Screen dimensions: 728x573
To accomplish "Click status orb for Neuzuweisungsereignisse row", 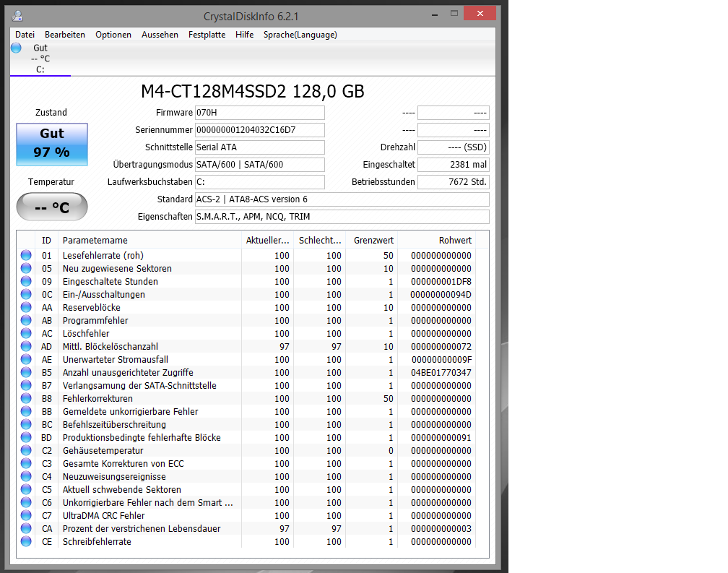I will click(26, 476).
